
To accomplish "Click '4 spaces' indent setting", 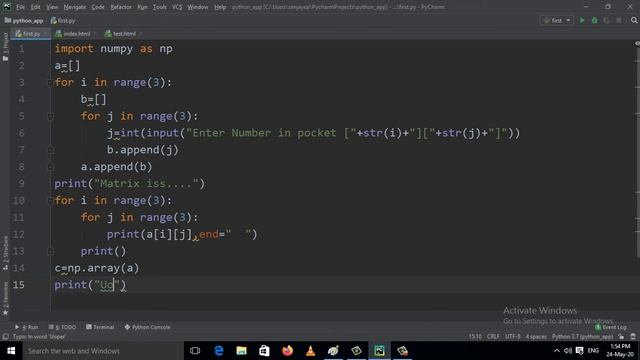I will tap(536, 337).
